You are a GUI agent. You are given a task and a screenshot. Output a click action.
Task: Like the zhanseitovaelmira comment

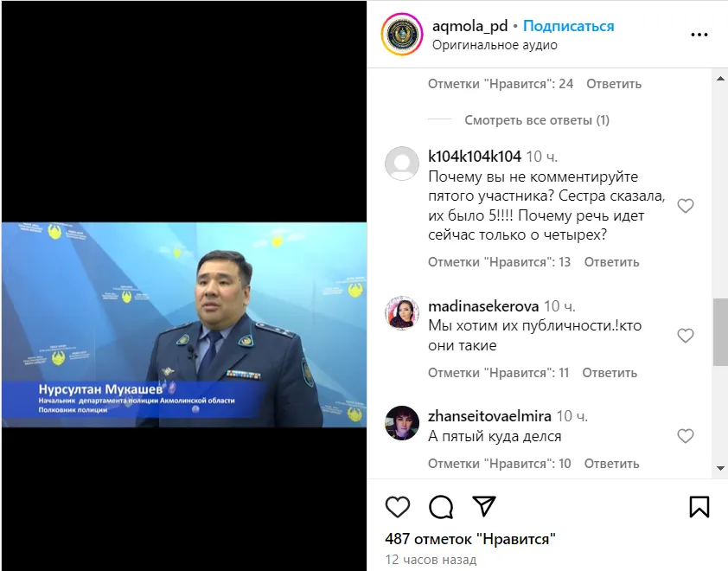(686, 436)
